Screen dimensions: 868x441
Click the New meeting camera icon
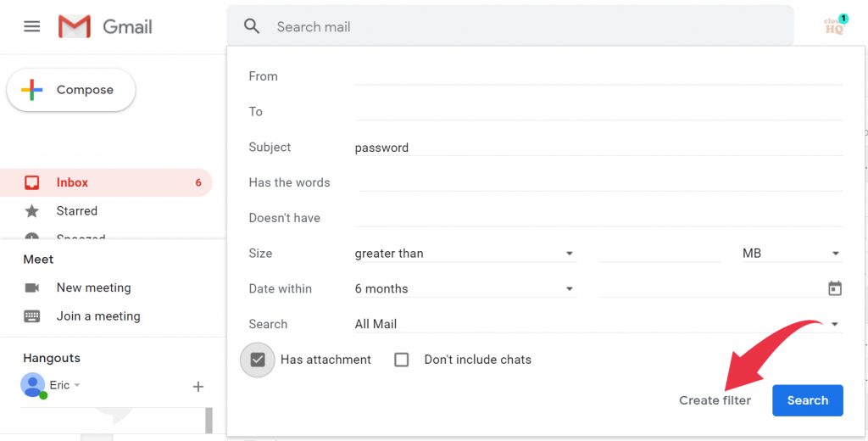tap(32, 287)
